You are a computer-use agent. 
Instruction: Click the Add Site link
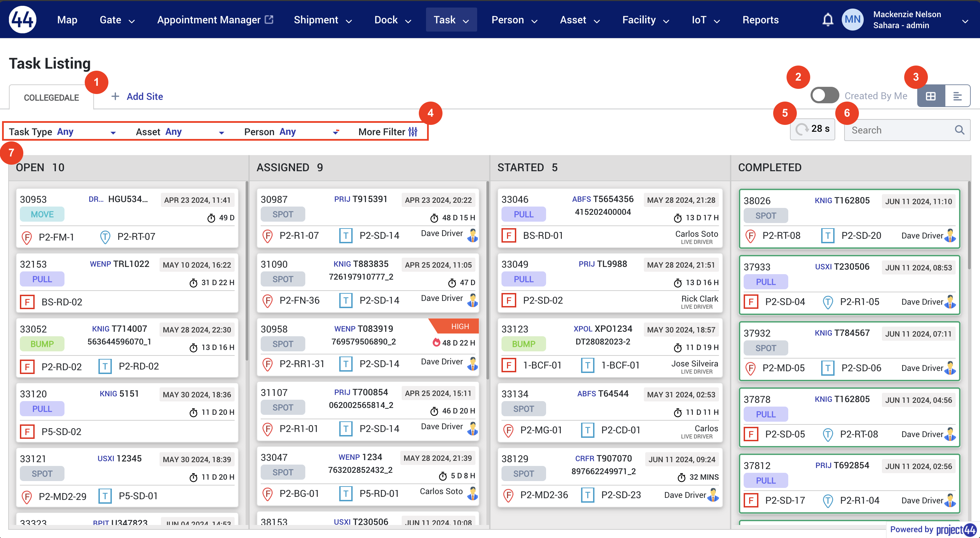pos(144,96)
